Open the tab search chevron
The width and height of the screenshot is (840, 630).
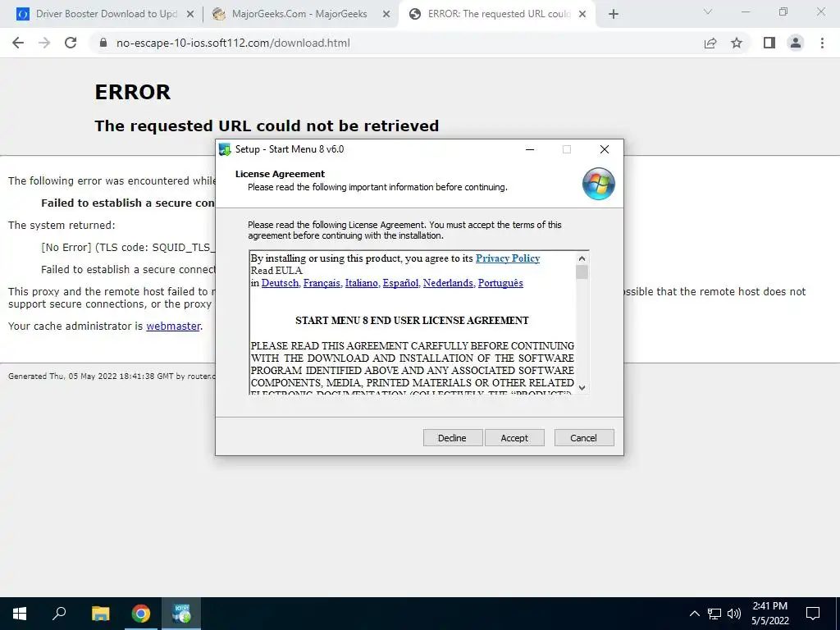pyautogui.click(x=708, y=11)
